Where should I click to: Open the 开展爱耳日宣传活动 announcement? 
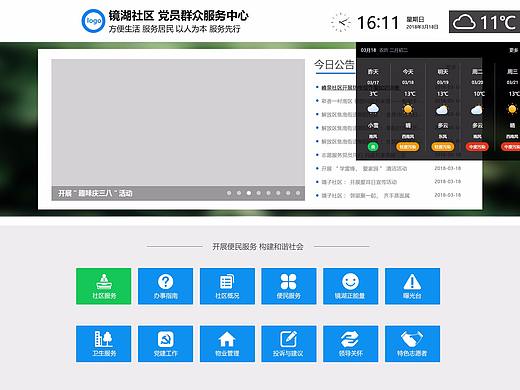pyautogui.click(x=359, y=182)
